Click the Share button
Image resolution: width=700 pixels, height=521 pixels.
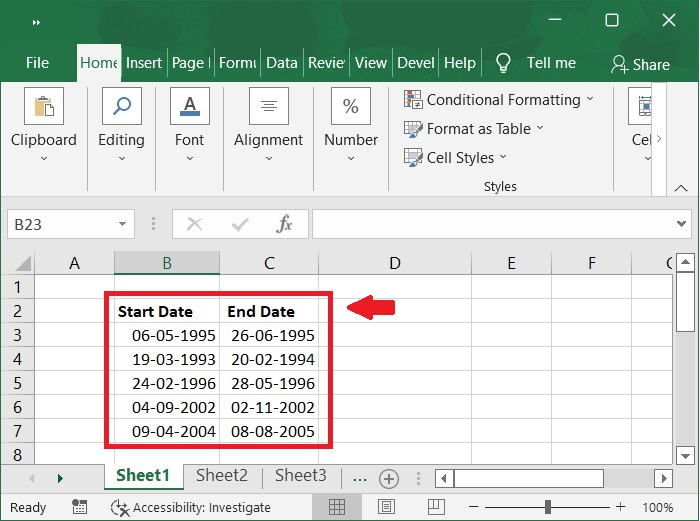tap(640, 64)
